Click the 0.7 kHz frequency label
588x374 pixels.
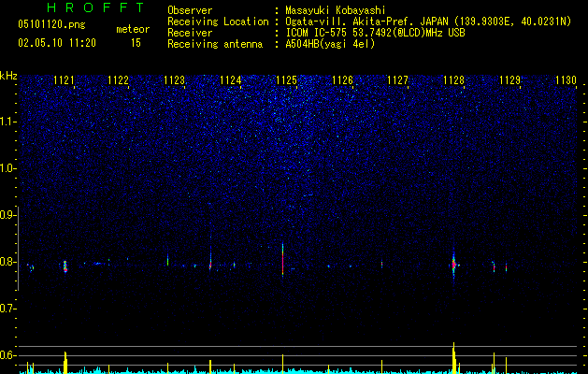coord(7,309)
